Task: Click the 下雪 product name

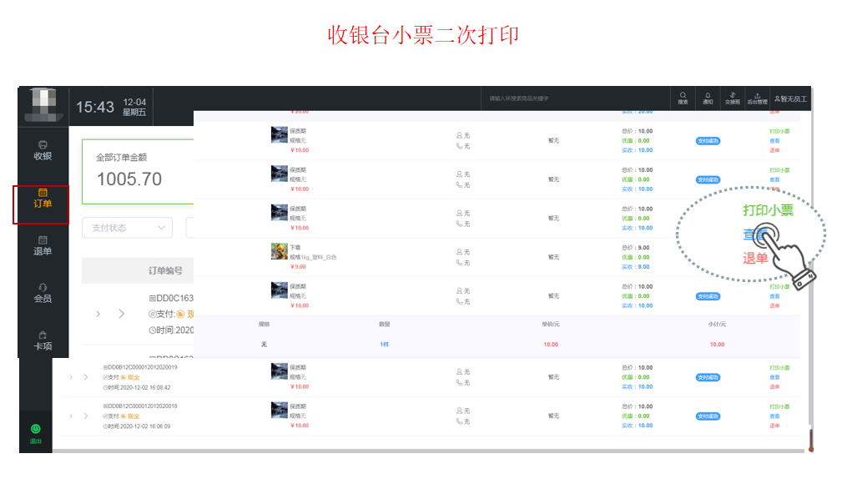Action: (x=295, y=248)
